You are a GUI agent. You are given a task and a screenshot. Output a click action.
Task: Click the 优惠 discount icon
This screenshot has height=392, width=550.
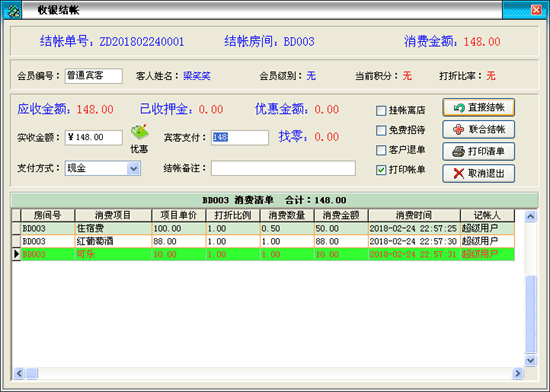(140, 133)
